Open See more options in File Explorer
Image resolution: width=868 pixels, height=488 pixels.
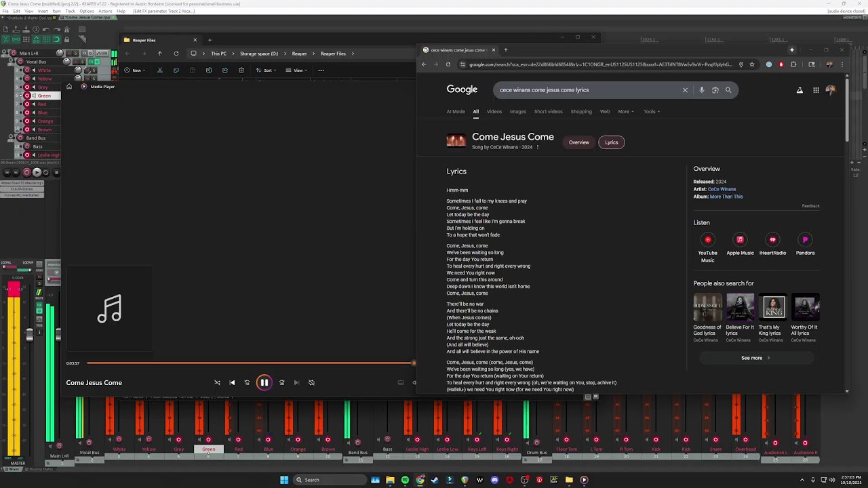click(321, 70)
